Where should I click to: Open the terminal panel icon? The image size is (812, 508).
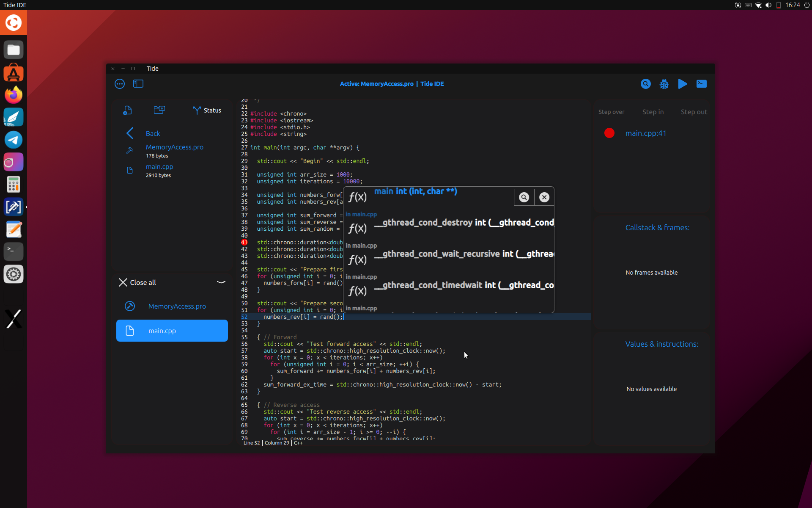(701, 84)
